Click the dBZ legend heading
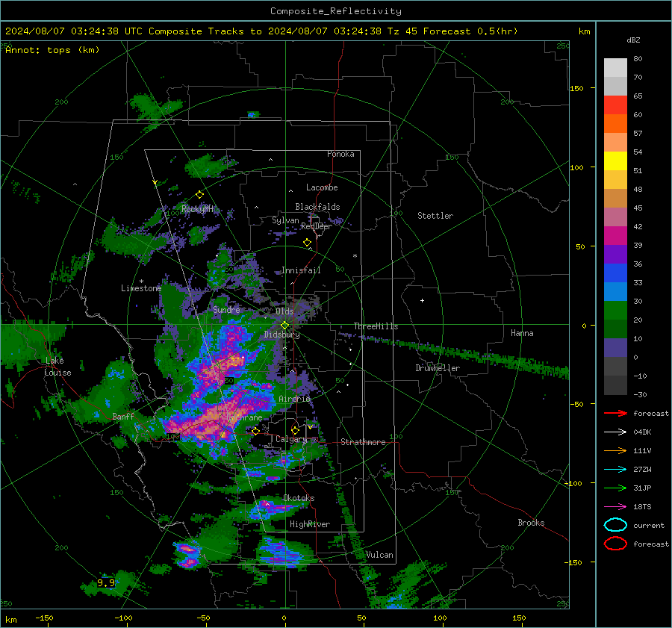672x628 pixels. [x=633, y=40]
